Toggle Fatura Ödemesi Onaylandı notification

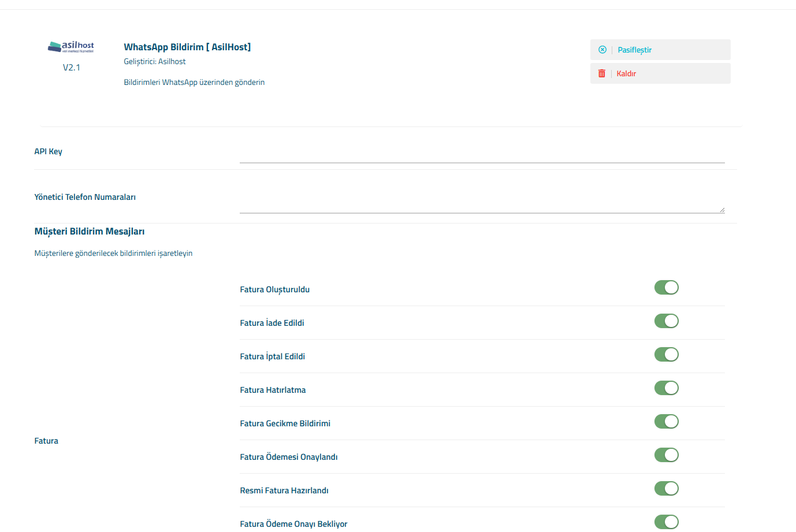[x=666, y=455]
